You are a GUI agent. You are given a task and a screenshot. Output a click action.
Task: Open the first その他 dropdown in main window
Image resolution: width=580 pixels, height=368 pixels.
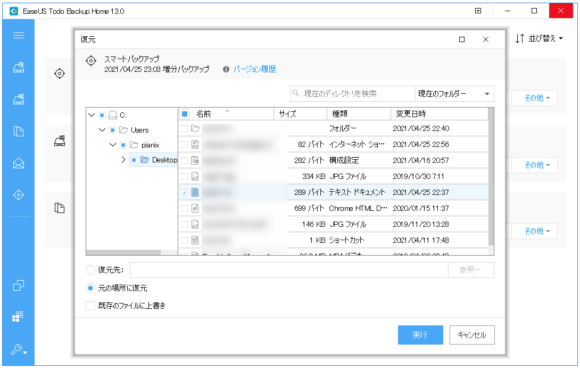coord(537,98)
